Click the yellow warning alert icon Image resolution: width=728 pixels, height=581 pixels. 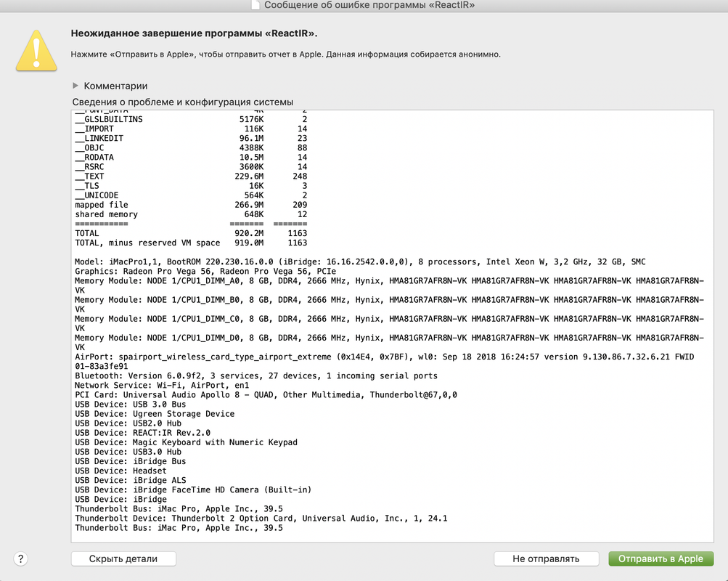[36, 51]
